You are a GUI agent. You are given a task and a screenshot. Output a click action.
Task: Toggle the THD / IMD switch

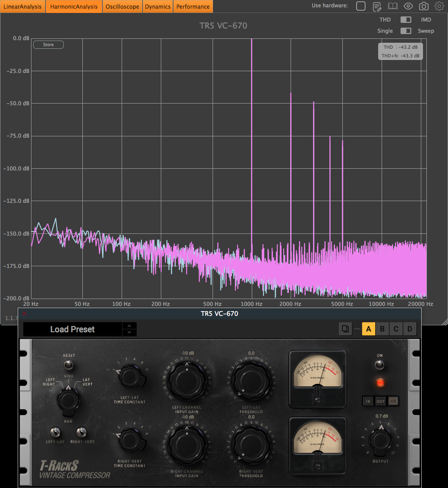[x=406, y=19]
